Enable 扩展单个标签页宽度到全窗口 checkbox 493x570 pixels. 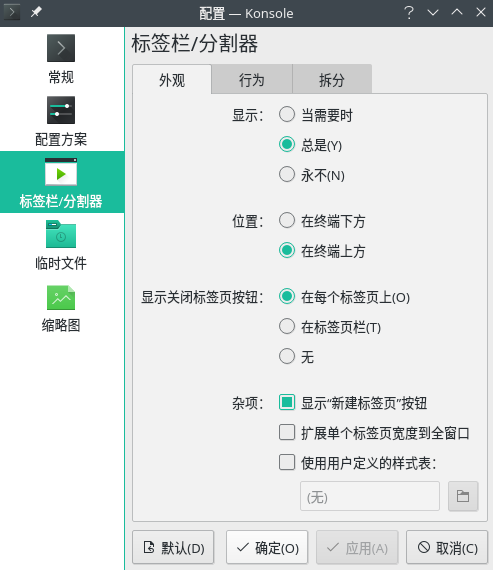pyautogui.click(x=374, y=433)
